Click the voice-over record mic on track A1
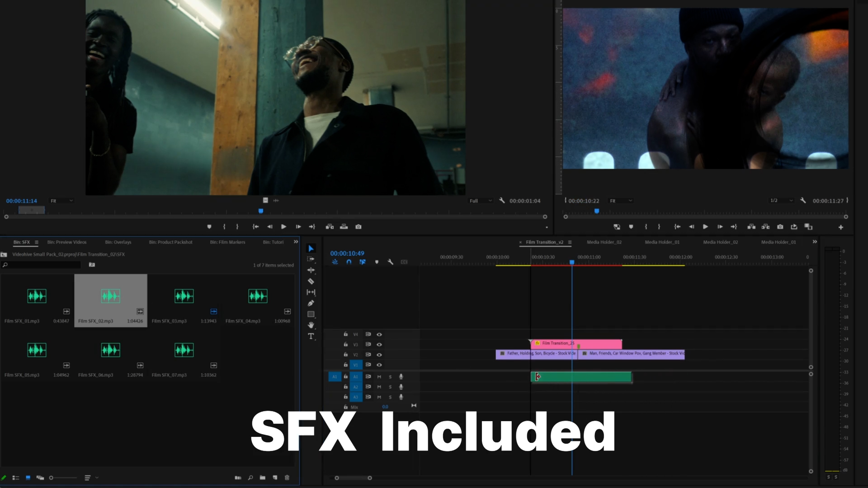Image resolution: width=868 pixels, height=488 pixels. 401,376
